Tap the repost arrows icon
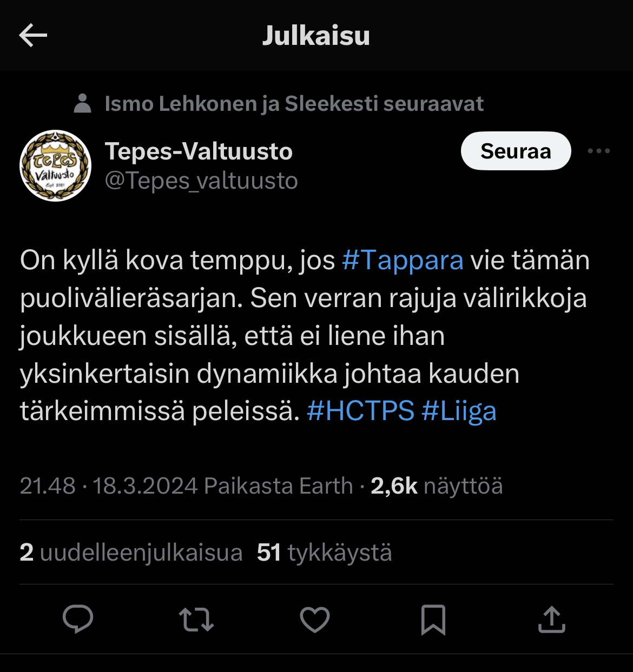Image resolution: width=633 pixels, height=672 pixels. pos(196,620)
